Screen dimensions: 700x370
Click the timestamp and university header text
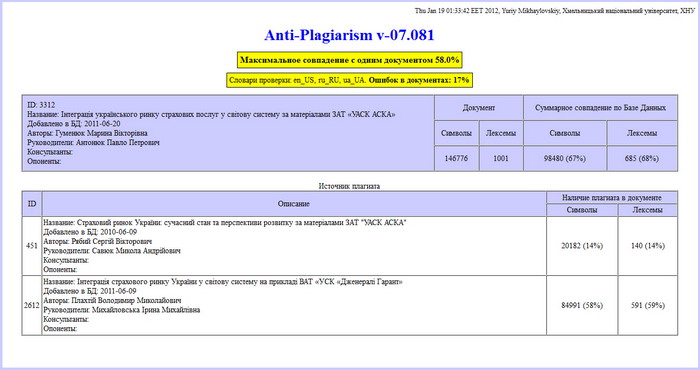pyautogui.click(x=554, y=11)
